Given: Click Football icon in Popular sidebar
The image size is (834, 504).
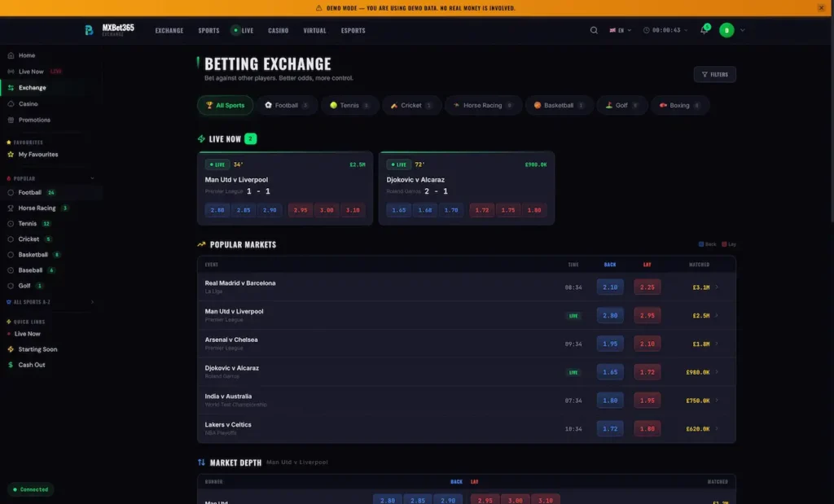Looking at the screenshot, I should tap(11, 192).
